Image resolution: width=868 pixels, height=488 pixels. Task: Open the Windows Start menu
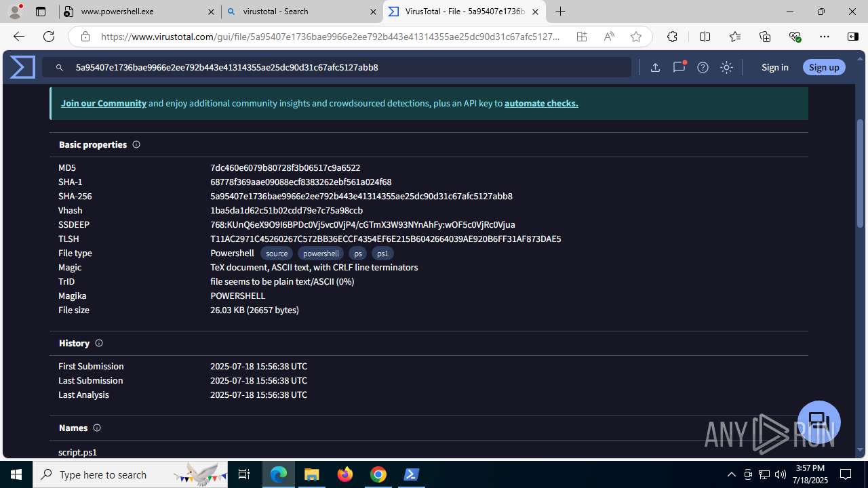tap(16, 474)
